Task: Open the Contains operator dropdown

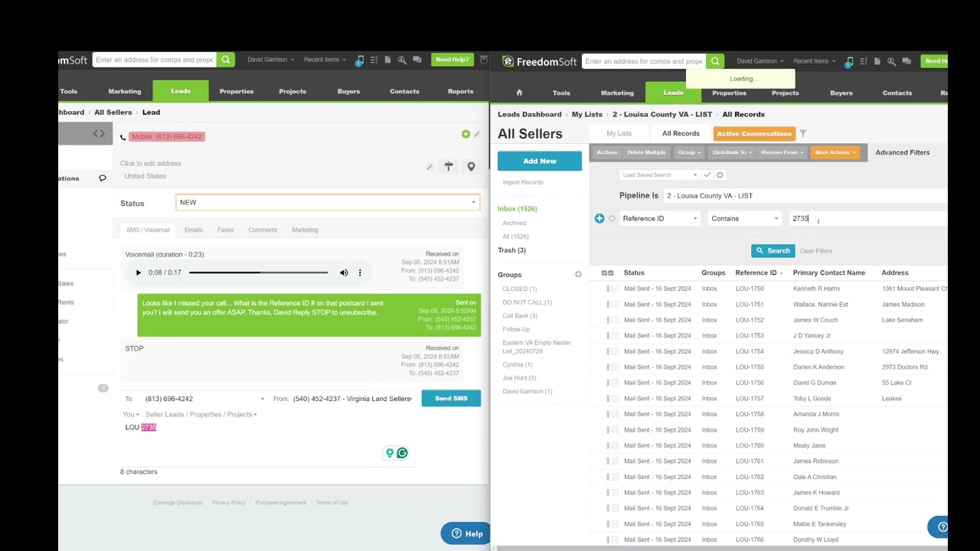Action: pyautogui.click(x=745, y=219)
